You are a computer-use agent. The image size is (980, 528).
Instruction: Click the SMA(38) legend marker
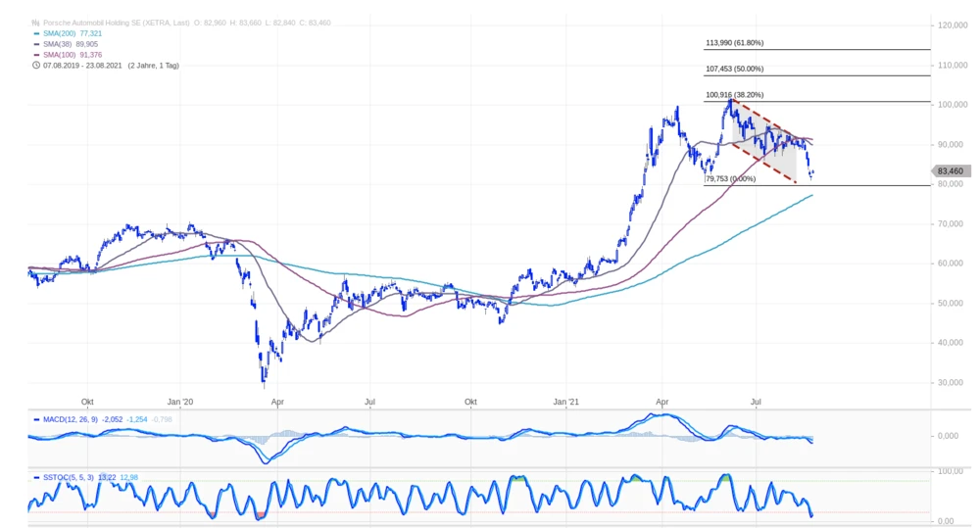click(x=36, y=44)
